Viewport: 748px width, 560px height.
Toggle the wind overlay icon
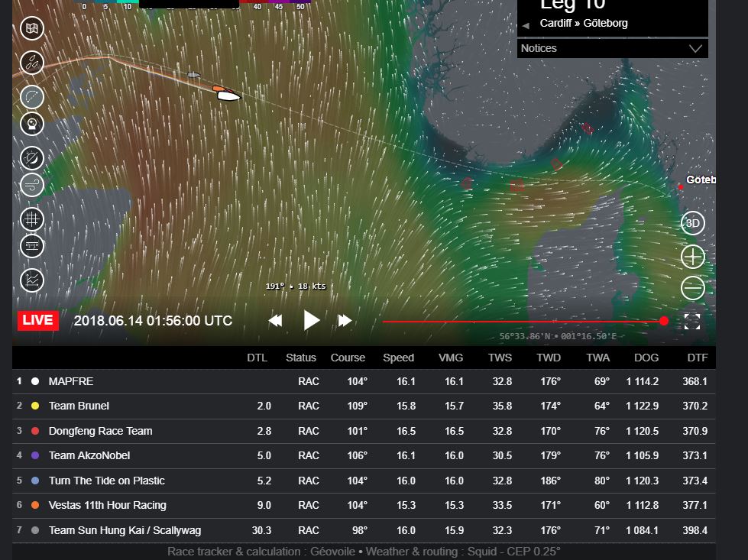click(x=32, y=183)
